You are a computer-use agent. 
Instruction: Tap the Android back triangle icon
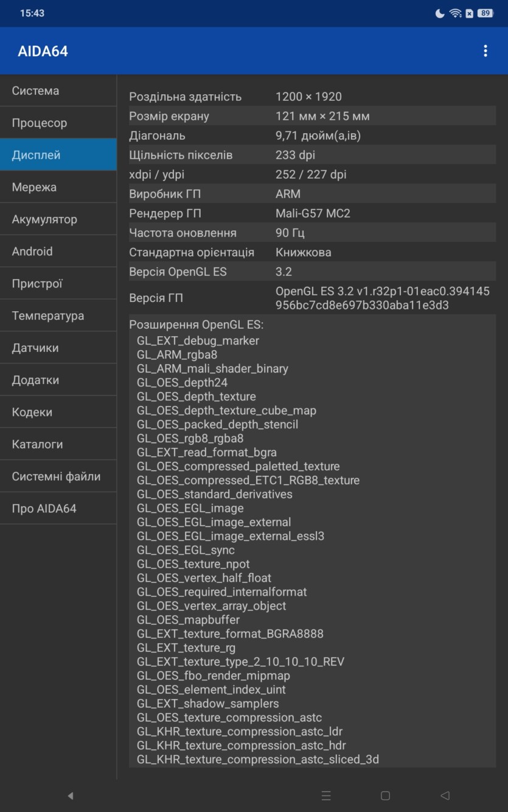tap(445, 796)
